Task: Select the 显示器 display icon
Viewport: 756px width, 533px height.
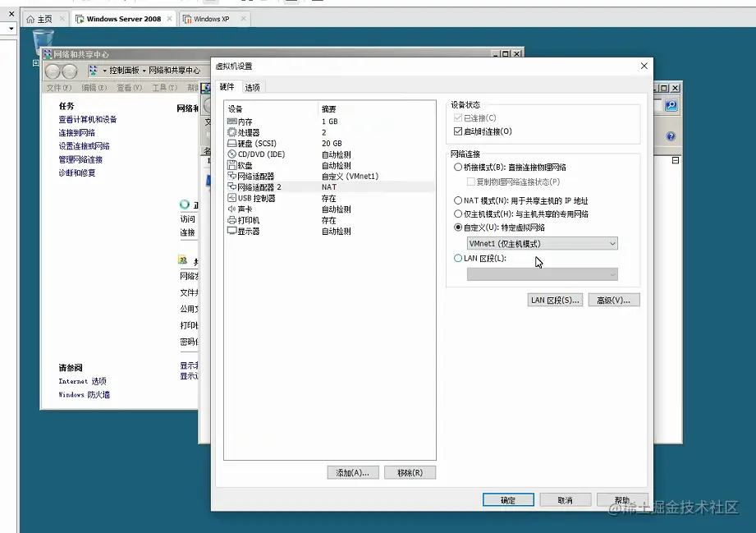Action: (x=232, y=231)
